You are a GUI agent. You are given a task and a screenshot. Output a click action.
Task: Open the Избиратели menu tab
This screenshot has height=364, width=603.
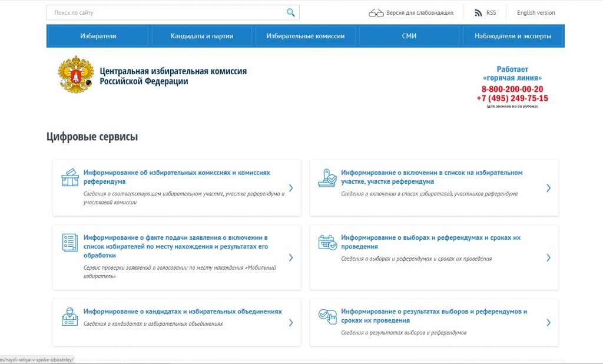pos(98,36)
